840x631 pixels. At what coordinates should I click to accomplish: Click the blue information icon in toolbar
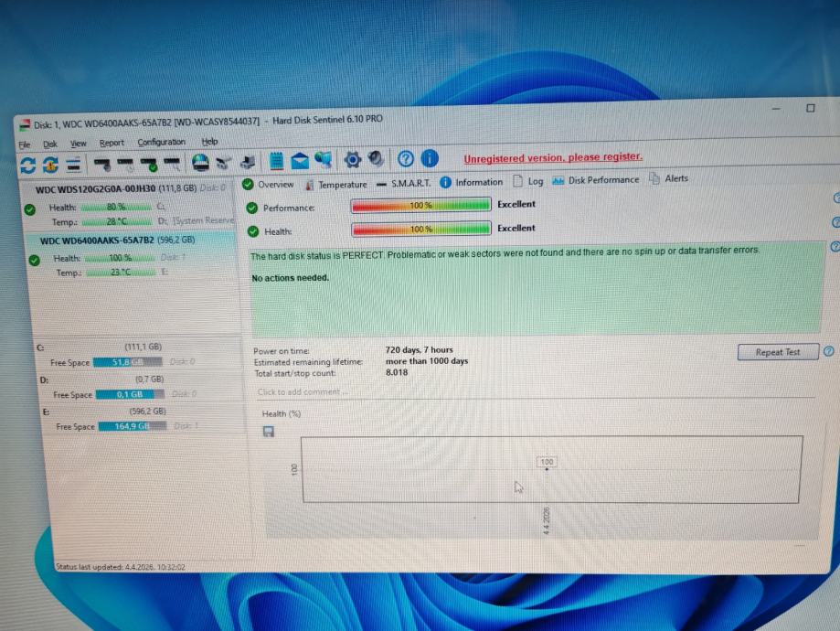[430, 158]
